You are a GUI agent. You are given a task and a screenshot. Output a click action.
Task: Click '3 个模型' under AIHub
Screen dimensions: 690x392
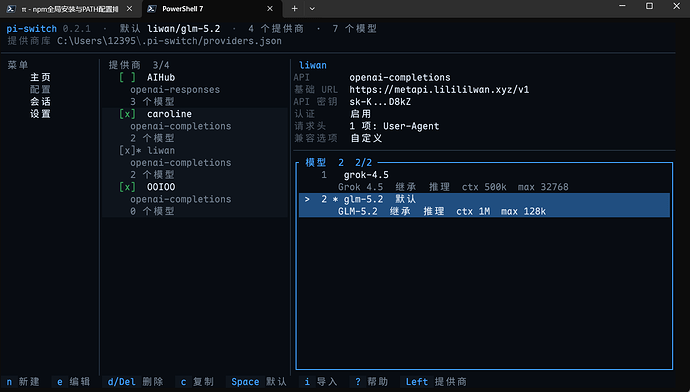point(152,102)
